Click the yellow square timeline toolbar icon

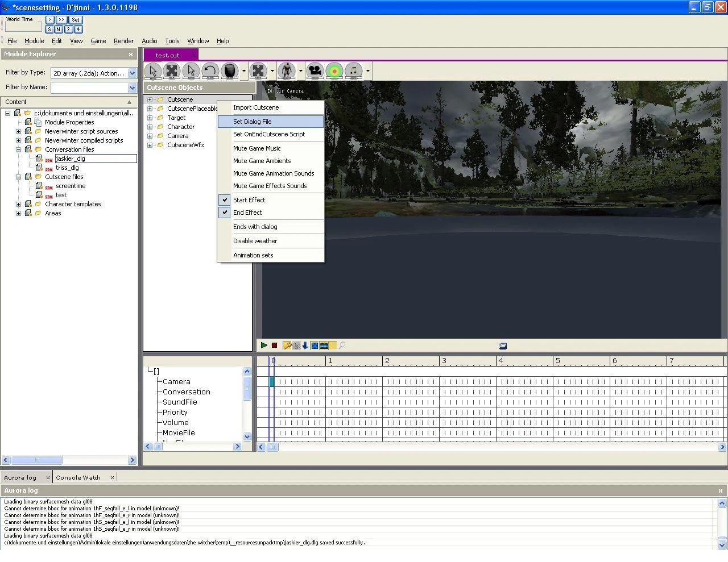point(333,345)
